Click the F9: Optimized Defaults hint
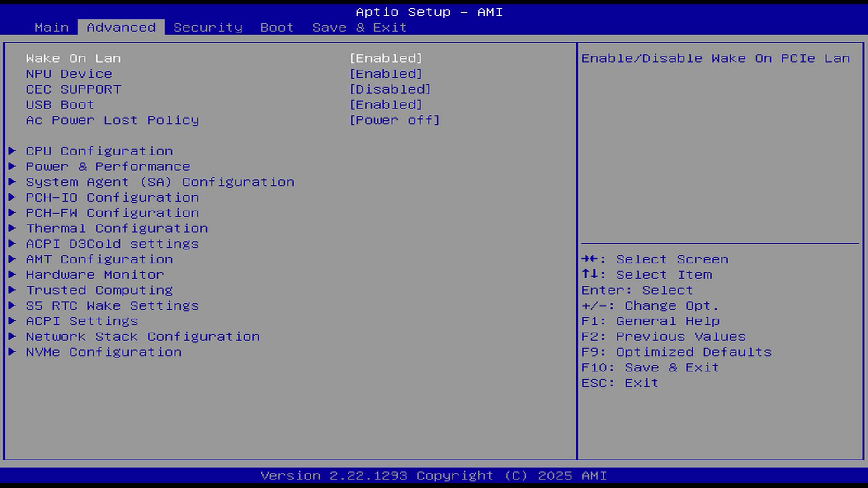This screenshot has width=868, height=488. pos(676,352)
